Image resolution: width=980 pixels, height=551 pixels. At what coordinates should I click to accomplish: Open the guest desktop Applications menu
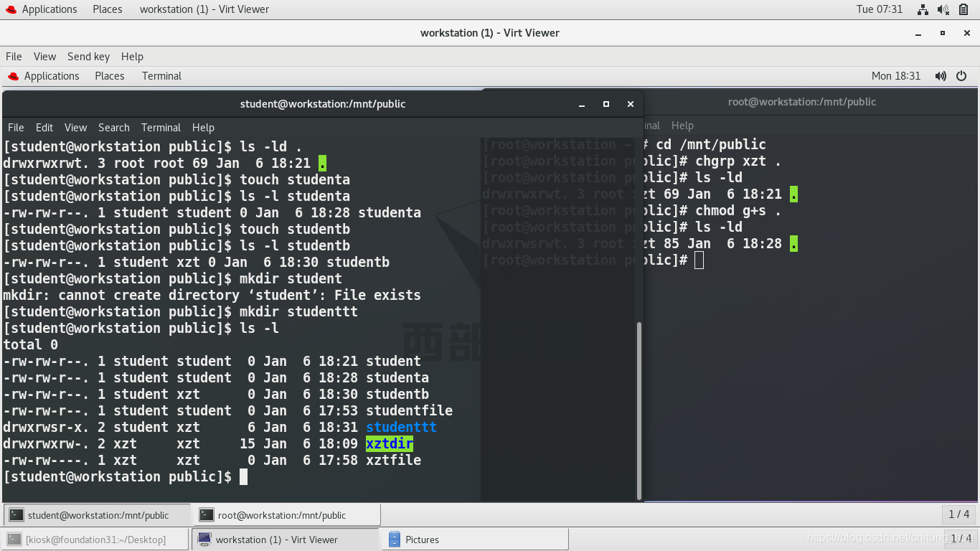click(x=43, y=75)
